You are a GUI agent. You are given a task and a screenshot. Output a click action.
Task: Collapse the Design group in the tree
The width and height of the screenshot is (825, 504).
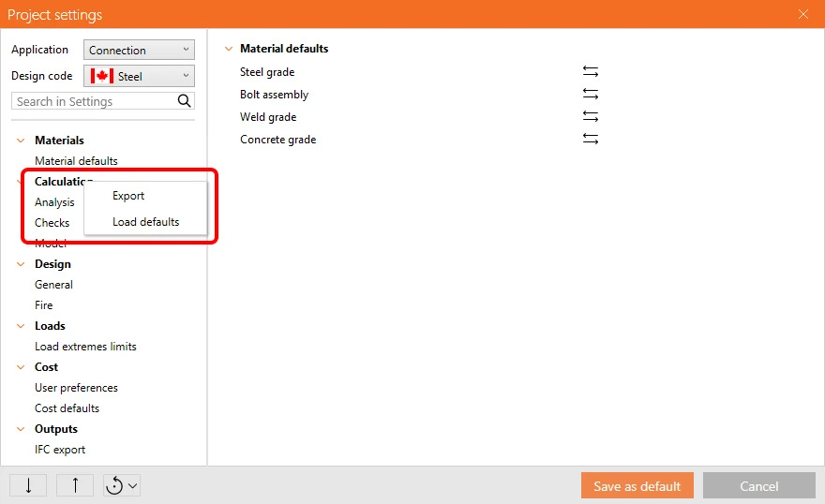click(x=21, y=264)
